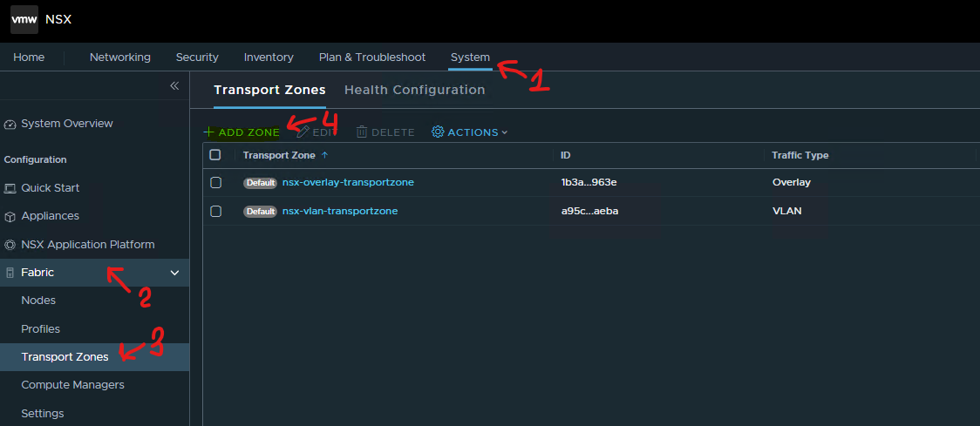Switch to the Networking menu

pos(120,57)
